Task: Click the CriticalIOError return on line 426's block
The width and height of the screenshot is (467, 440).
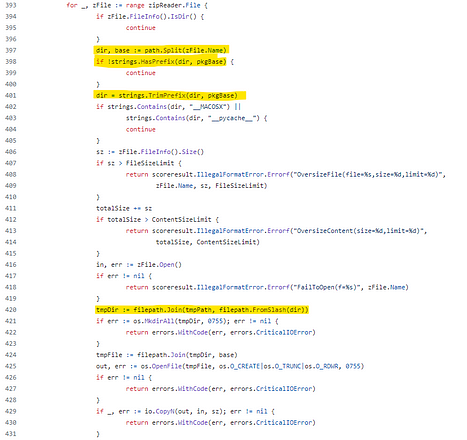Action: [x=220, y=389]
